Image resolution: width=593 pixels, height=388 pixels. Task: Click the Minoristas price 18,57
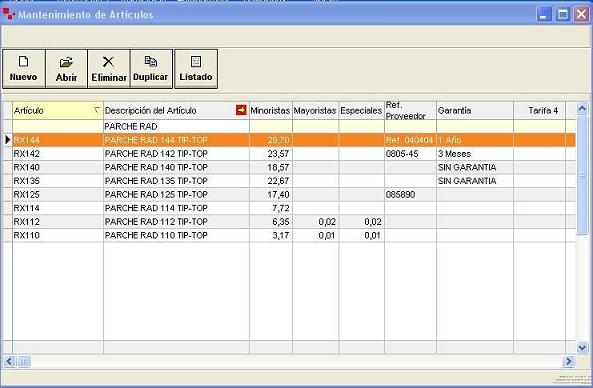pyautogui.click(x=278, y=167)
